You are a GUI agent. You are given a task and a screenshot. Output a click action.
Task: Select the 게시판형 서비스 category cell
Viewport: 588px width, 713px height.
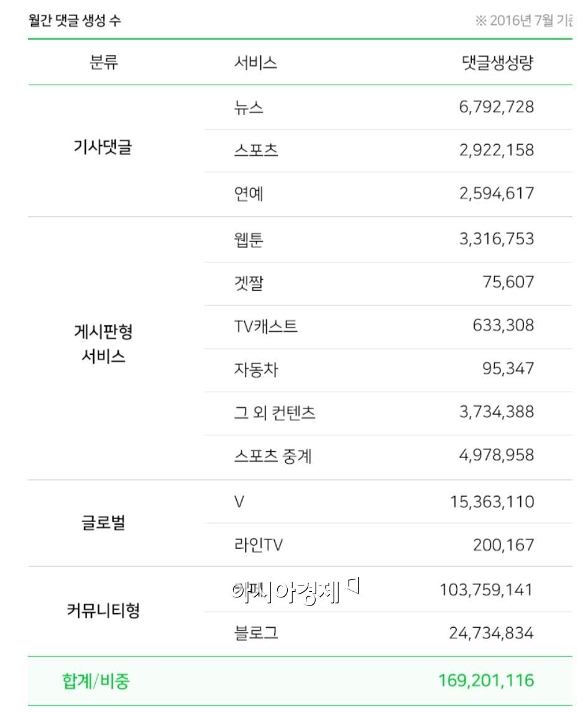click(x=103, y=344)
